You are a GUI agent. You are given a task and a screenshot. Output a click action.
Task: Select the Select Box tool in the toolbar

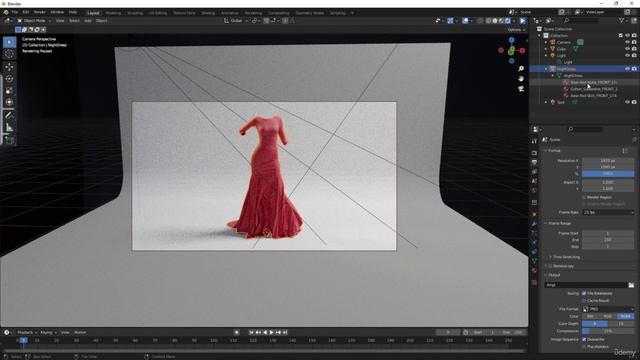coord(9,42)
